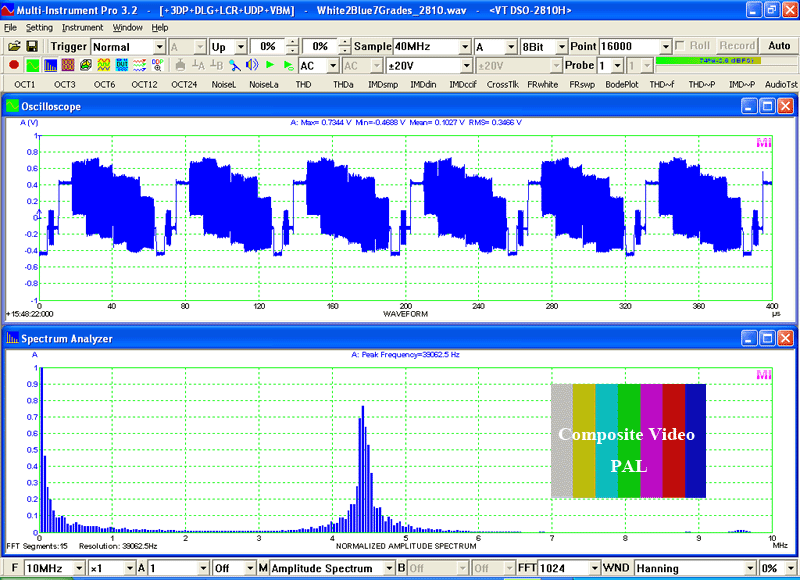Click the Spectrum Analyzer window title icon
This screenshot has height=580, width=800.
point(12,338)
